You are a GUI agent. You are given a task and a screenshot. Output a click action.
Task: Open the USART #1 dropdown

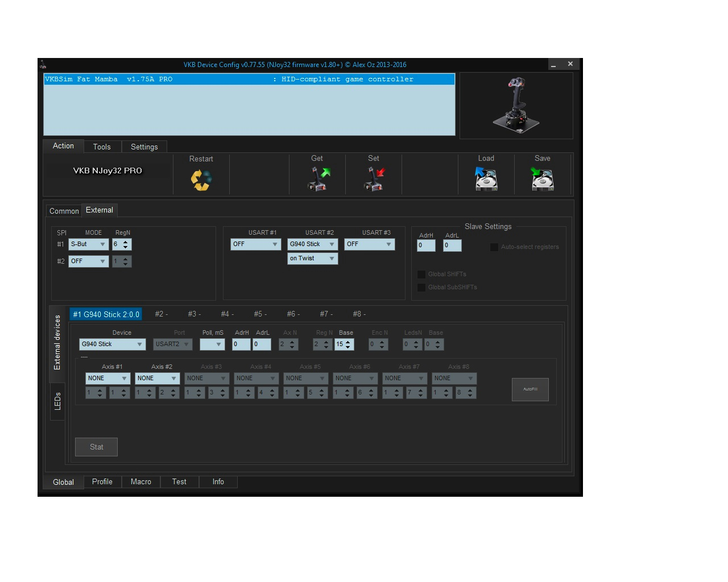[256, 244]
